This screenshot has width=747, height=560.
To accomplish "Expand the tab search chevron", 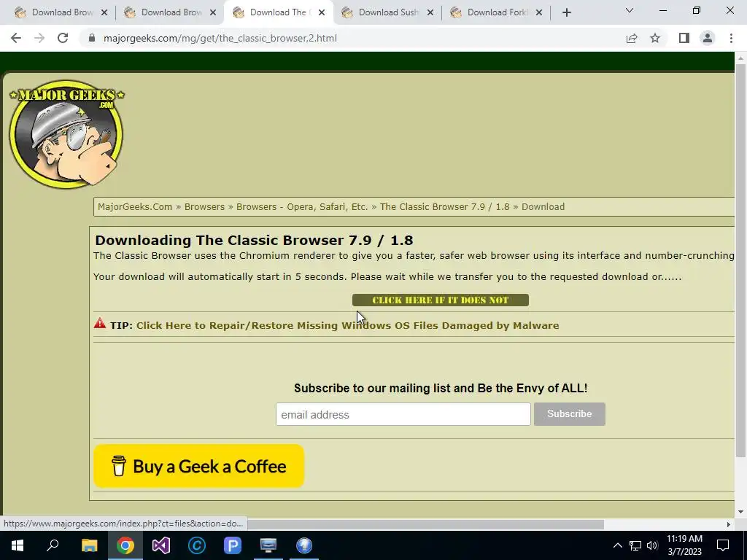I will tap(630, 10).
